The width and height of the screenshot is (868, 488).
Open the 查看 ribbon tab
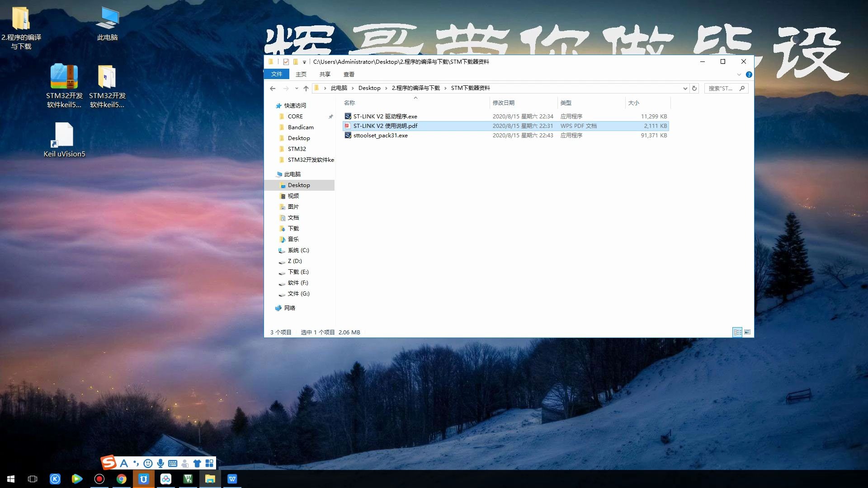tap(349, 75)
